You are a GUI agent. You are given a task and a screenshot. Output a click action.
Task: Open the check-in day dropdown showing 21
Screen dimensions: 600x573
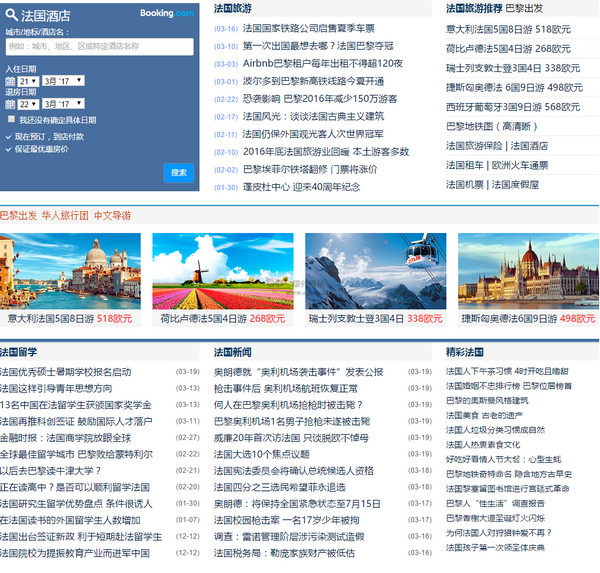pyautogui.click(x=28, y=81)
